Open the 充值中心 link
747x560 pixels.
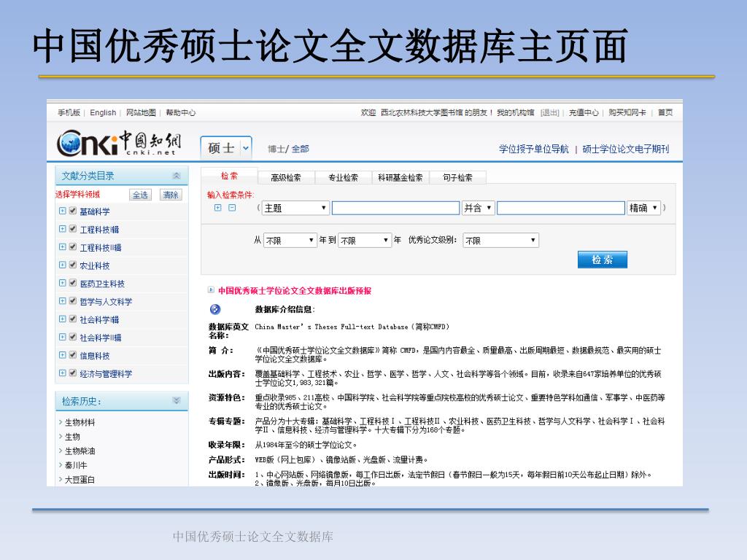point(584,112)
